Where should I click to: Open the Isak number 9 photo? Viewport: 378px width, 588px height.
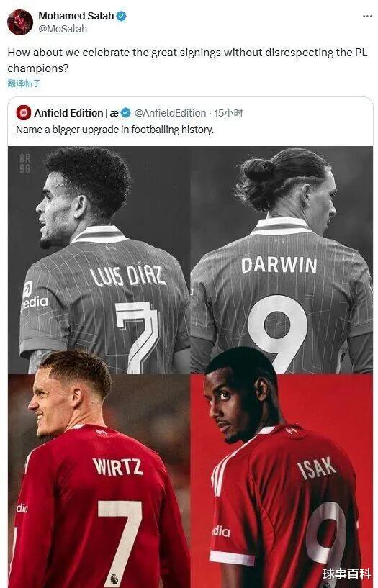[x=282, y=481]
